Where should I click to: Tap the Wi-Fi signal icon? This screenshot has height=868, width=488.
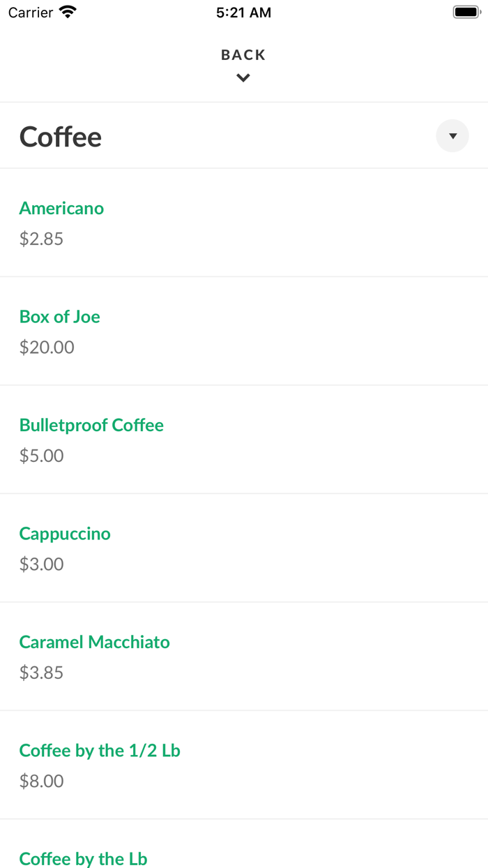[x=67, y=12]
